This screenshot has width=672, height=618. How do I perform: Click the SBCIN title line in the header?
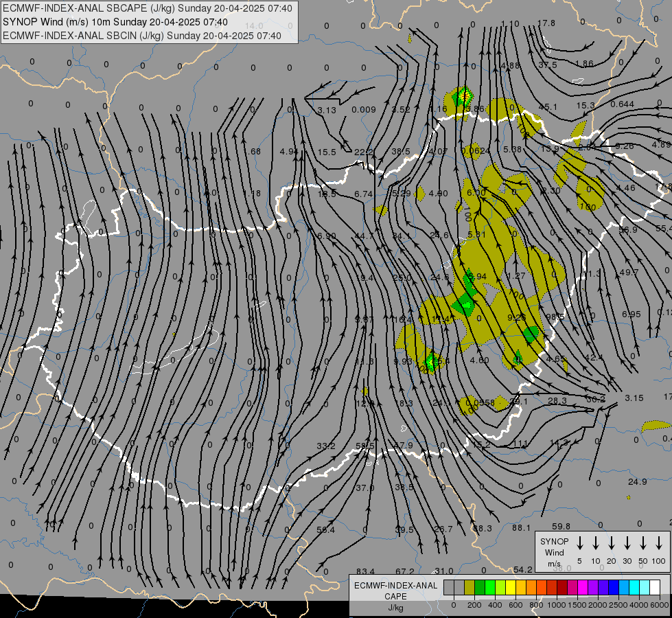tap(142, 36)
